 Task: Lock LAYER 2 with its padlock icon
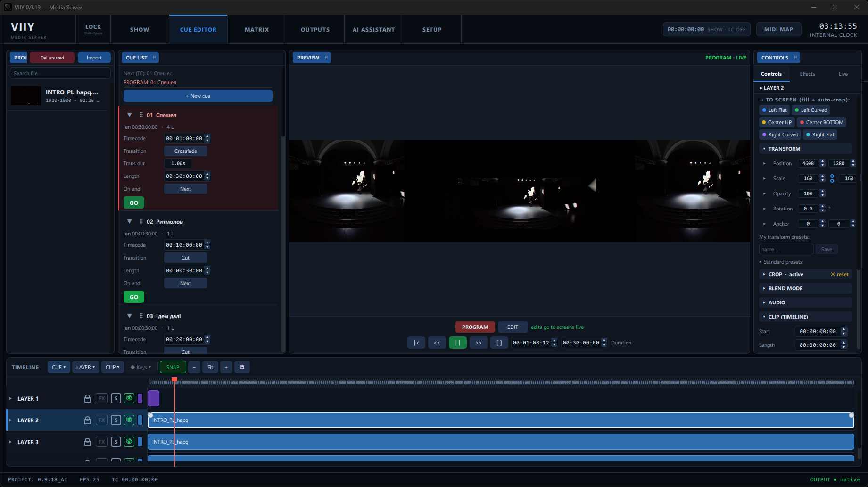(87, 420)
